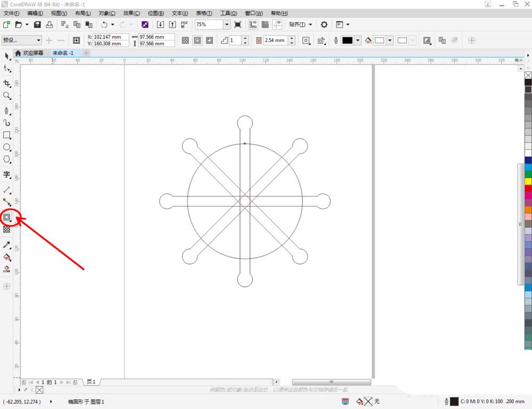Select the Transparency tool
The image size is (532, 409).
pyautogui.click(x=7, y=230)
